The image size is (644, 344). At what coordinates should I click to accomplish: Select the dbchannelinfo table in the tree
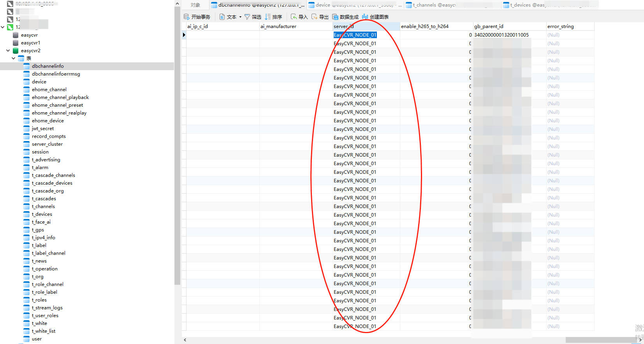click(x=48, y=66)
